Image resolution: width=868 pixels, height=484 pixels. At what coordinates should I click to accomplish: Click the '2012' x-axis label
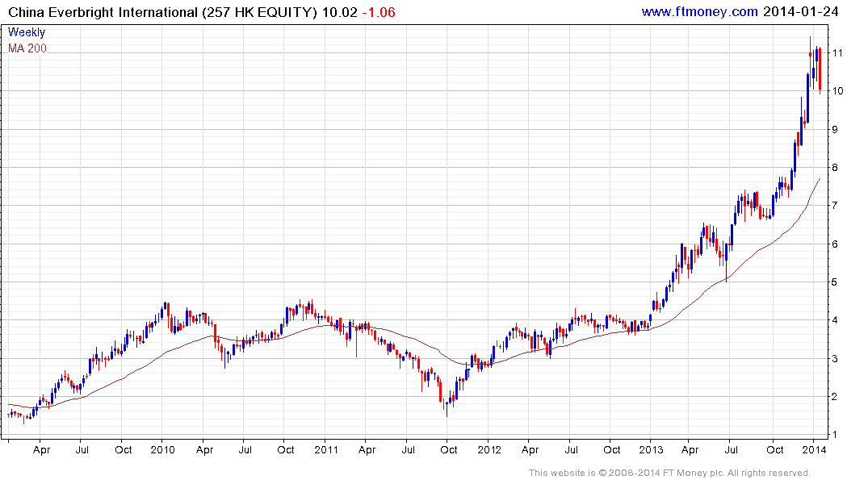coord(489,449)
